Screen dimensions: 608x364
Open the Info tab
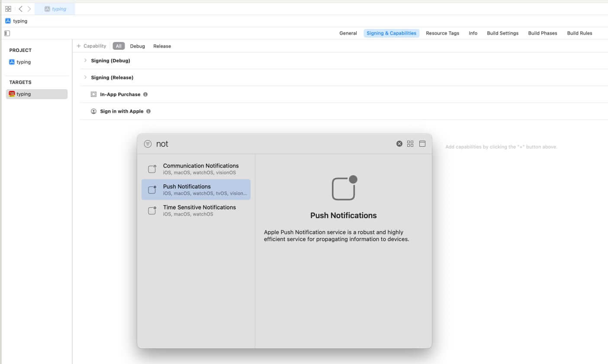click(473, 33)
